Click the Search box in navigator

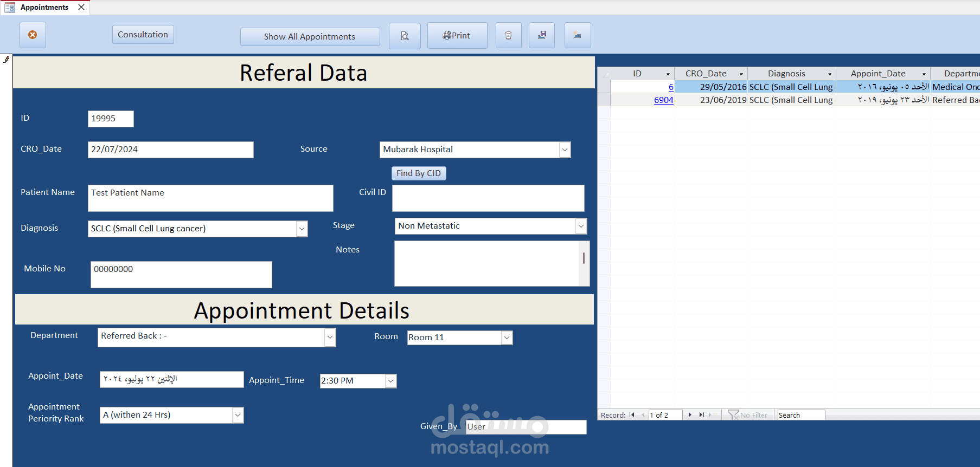pos(801,415)
